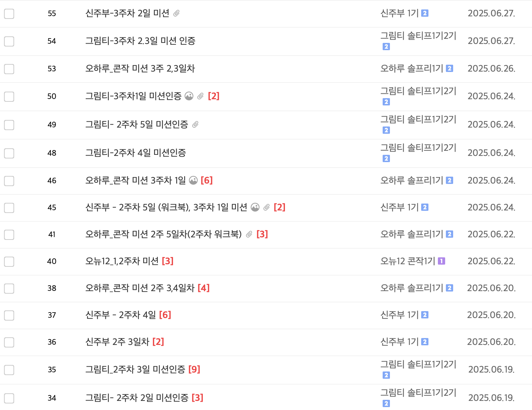Screen dimensions: 532x410
Task: Click the blue level badge next to 신주부 1기
Action: [424, 13]
